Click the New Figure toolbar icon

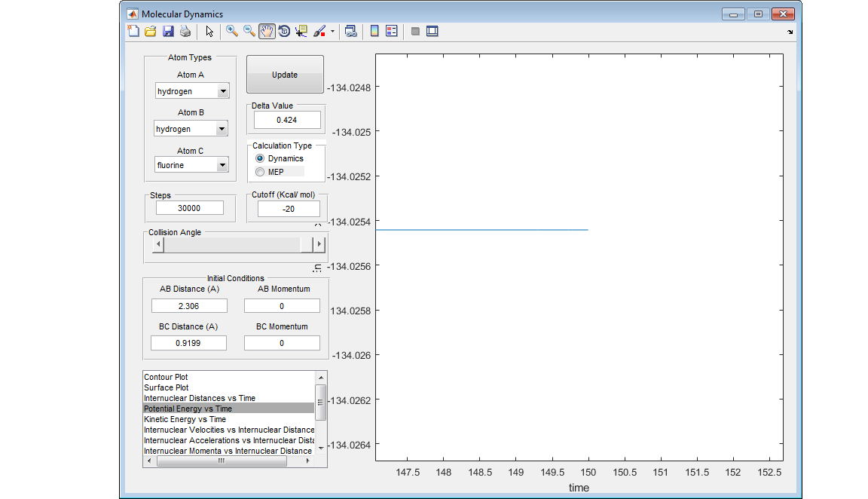click(133, 32)
